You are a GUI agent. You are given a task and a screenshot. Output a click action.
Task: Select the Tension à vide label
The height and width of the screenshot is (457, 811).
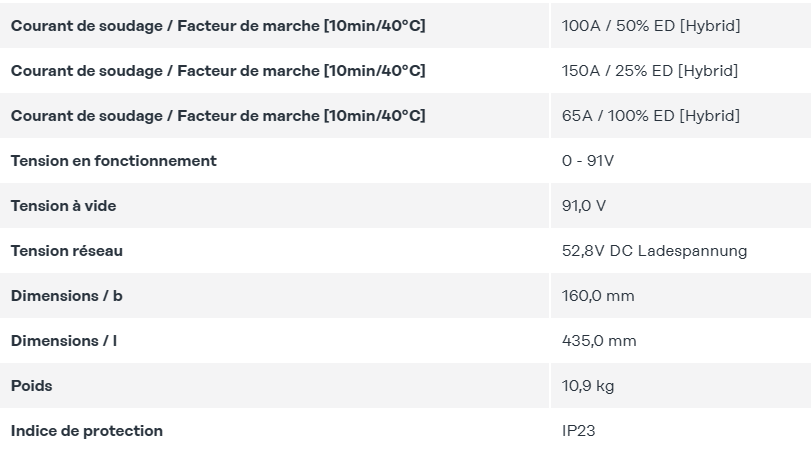coord(63,206)
